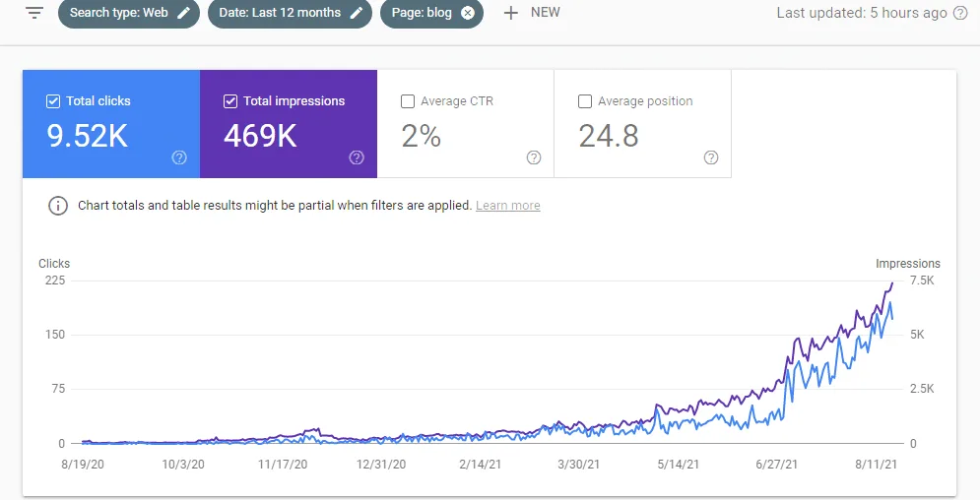
Task: Click the 24.8 average position value
Action: [x=609, y=136]
